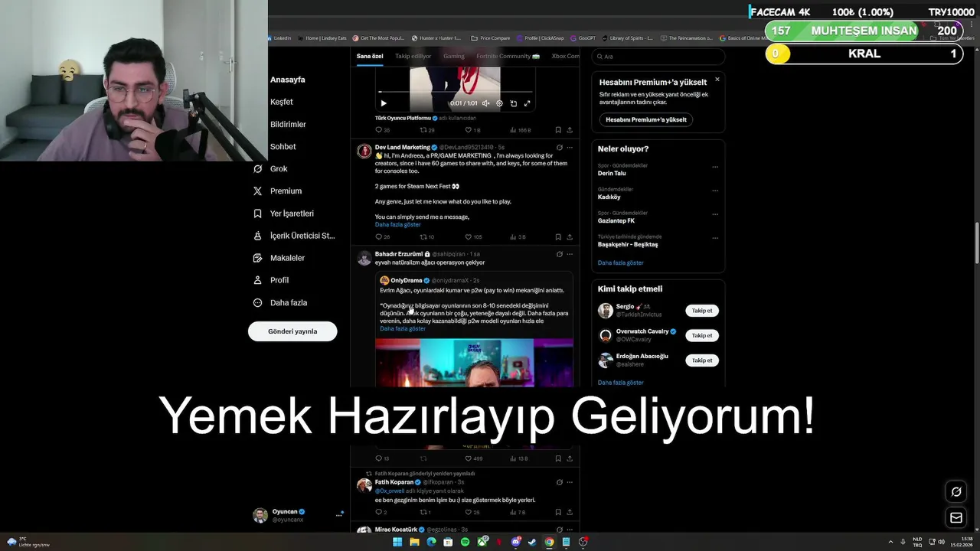Bookmark the Fatih Koparan post
980x551 pixels.
click(x=557, y=512)
